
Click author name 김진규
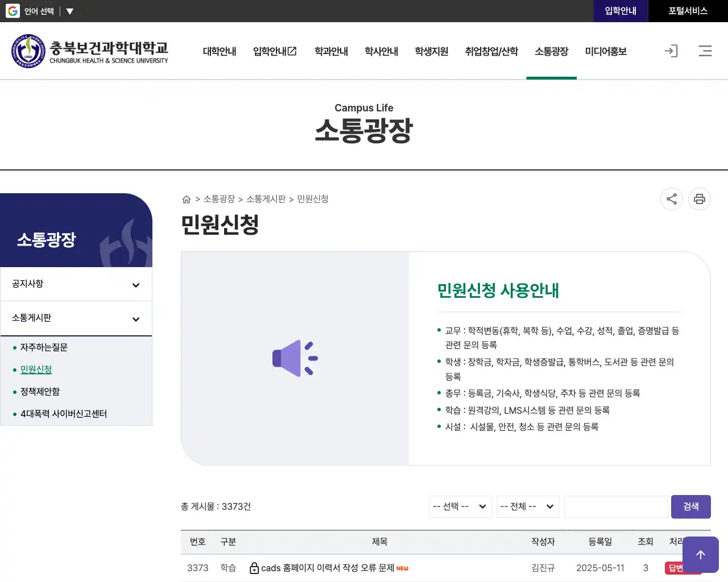tap(543, 568)
